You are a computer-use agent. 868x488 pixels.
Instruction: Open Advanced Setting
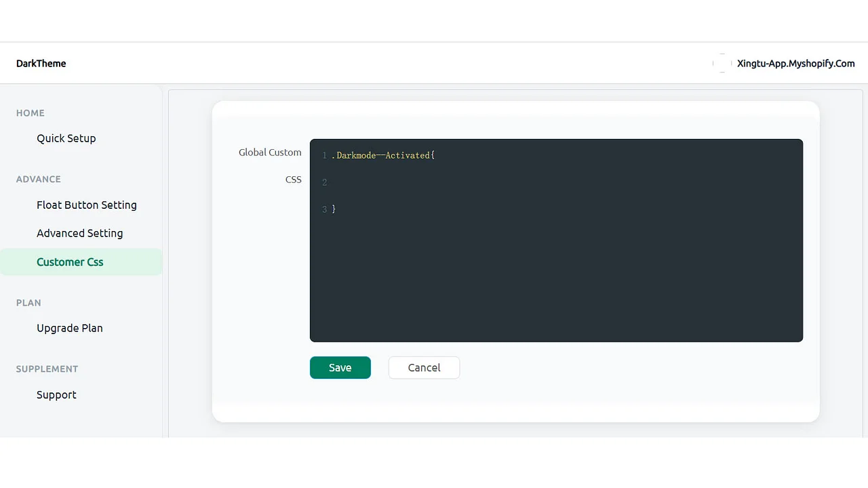[x=79, y=232]
